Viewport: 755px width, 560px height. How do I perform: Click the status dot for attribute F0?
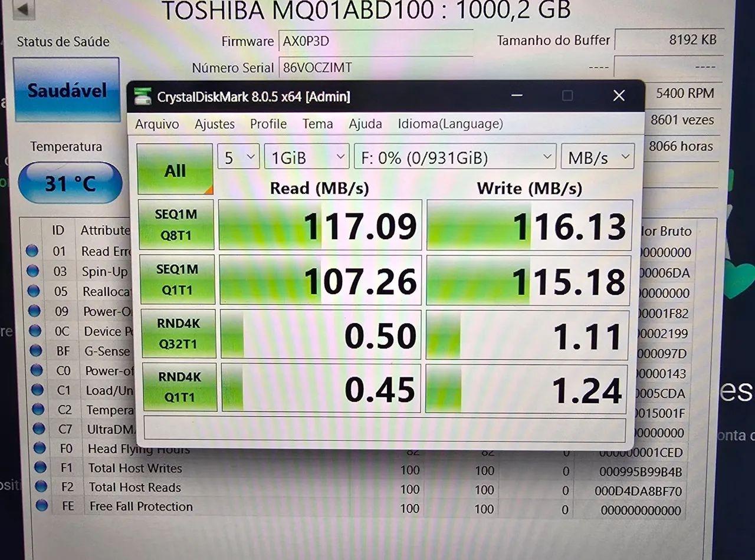pyautogui.click(x=40, y=448)
